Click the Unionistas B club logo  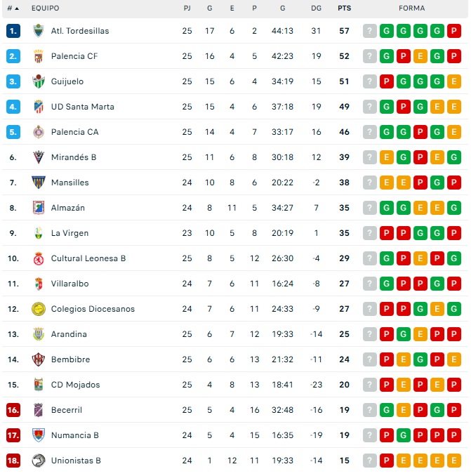[38, 461]
